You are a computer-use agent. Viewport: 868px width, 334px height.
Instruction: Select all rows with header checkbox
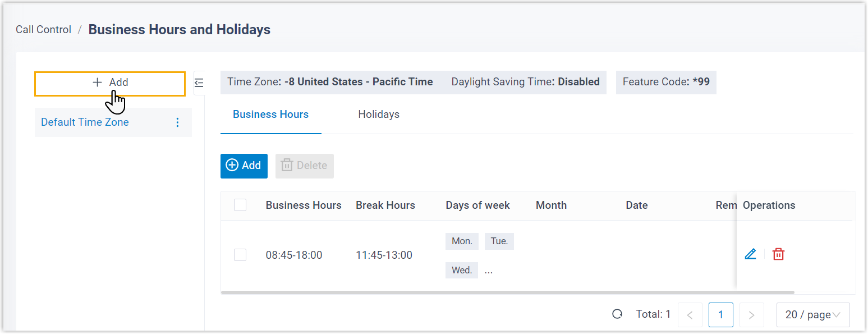(x=240, y=205)
